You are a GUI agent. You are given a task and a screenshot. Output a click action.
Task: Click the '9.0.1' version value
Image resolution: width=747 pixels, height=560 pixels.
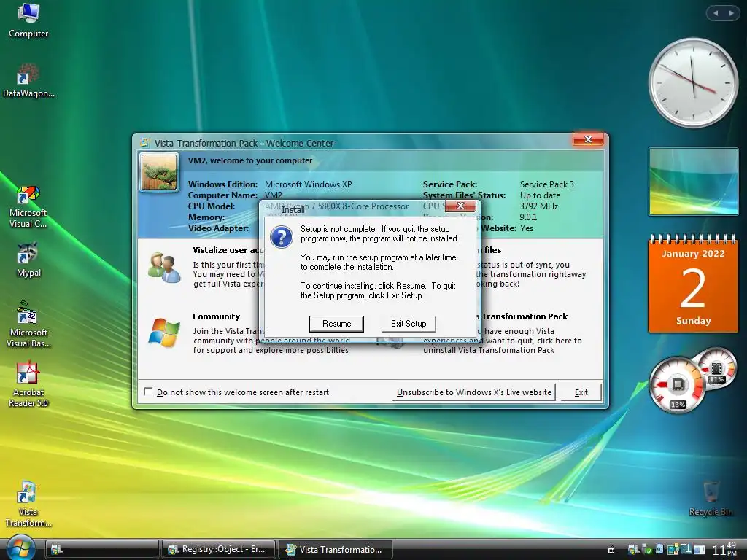(x=528, y=217)
